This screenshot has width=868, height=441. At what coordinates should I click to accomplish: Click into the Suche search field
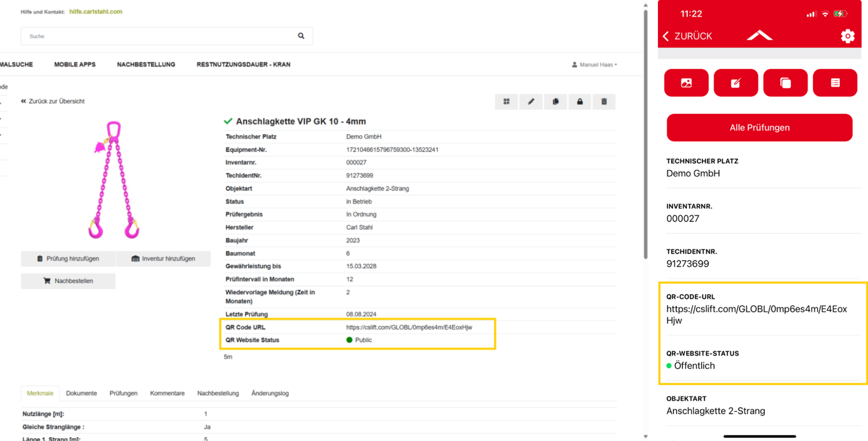(x=158, y=36)
